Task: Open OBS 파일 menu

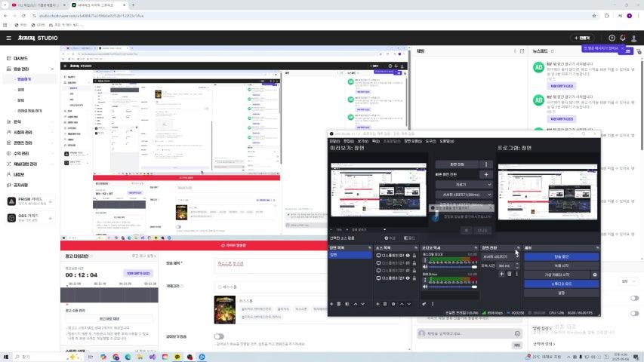Action: pyautogui.click(x=334, y=141)
